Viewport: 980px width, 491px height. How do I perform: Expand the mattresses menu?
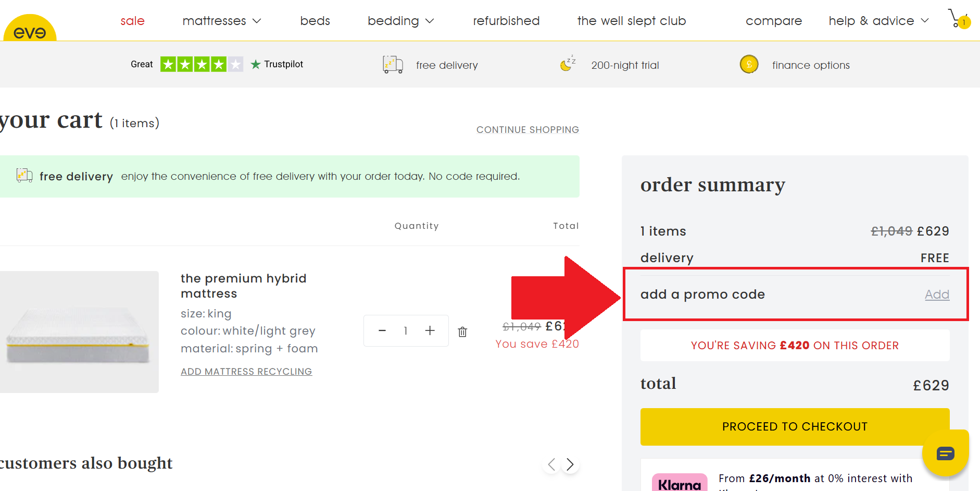point(221,21)
